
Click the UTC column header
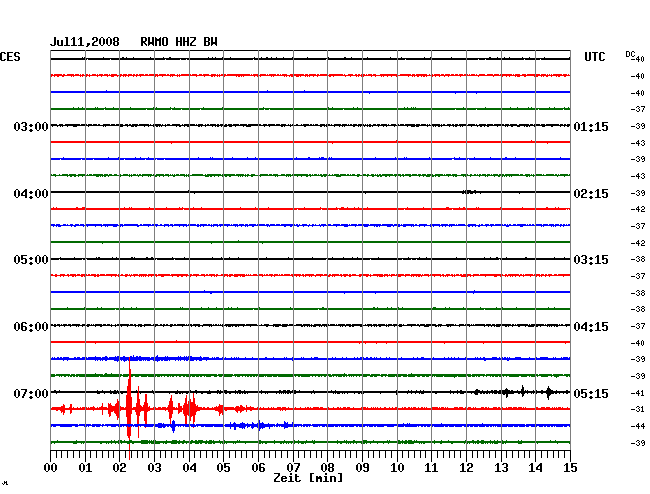tap(594, 57)
